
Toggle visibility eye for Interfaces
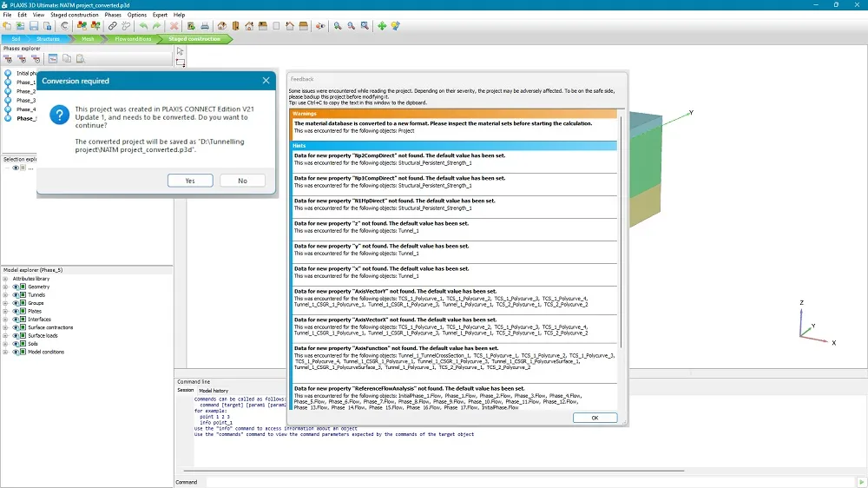(x=16, y=320)
